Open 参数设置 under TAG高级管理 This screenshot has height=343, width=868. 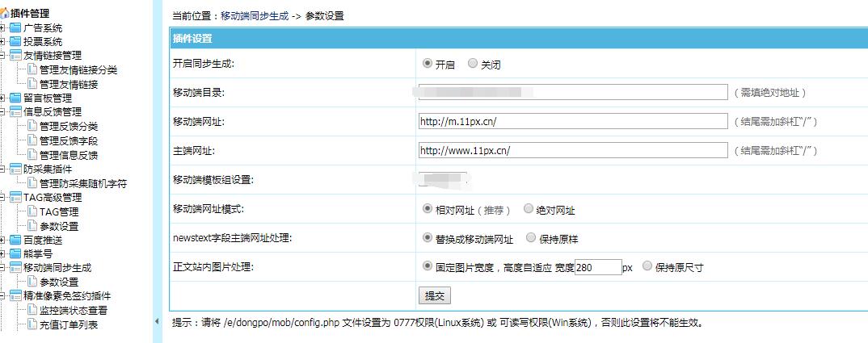click(x=59, y=226)
